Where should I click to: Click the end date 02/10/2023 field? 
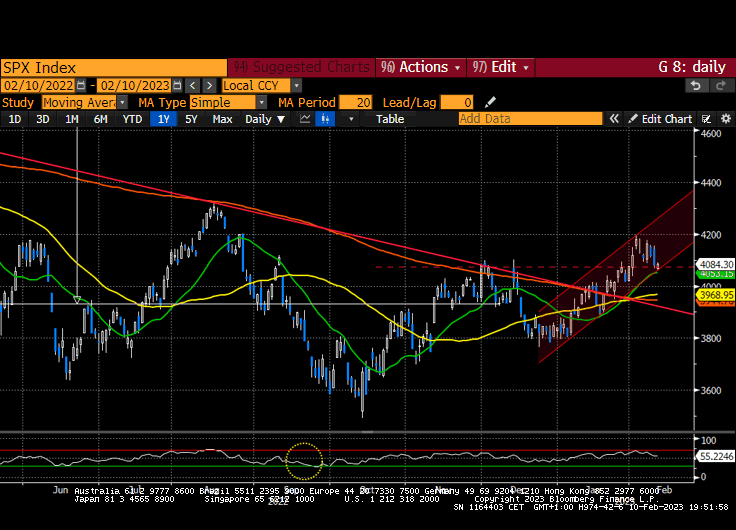pyautogui.click(x=135, y=85)
